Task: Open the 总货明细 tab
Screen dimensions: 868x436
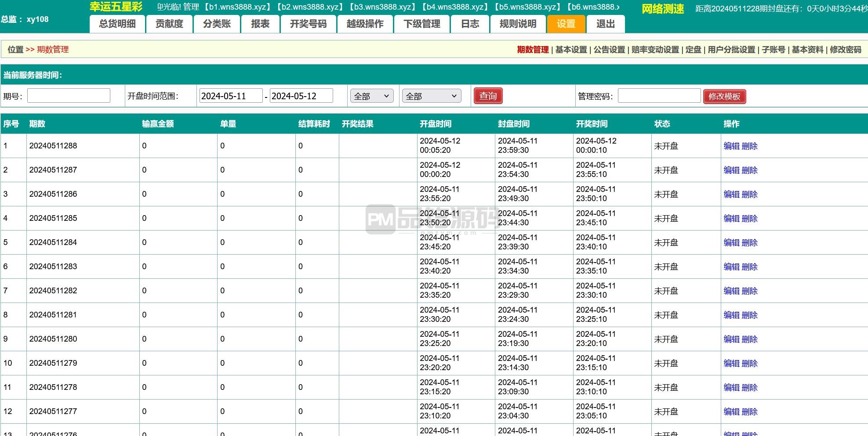Action: tap(117, 24)
